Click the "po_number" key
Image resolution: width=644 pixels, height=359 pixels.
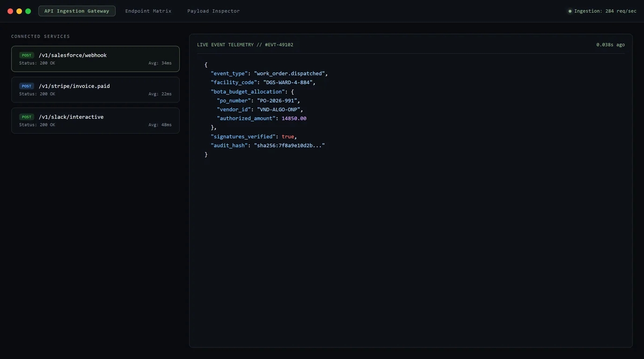click(234, 101)
